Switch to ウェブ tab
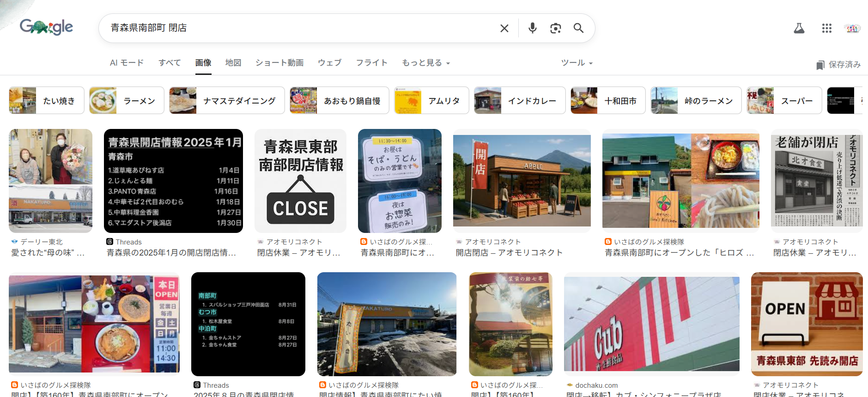868x397 pixels. [x=329, y=62]
